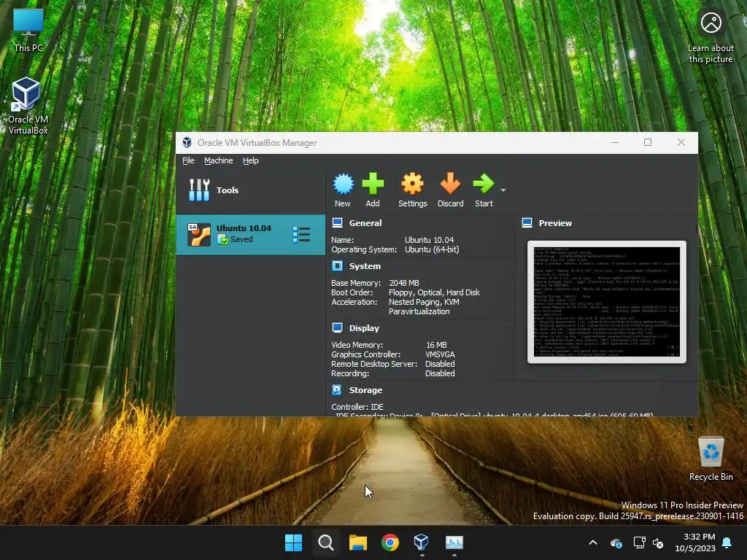Click the VirtualBox title bar app icon
Image resolution: width=747 pixels, height=560 pixels.
point(187,142)
